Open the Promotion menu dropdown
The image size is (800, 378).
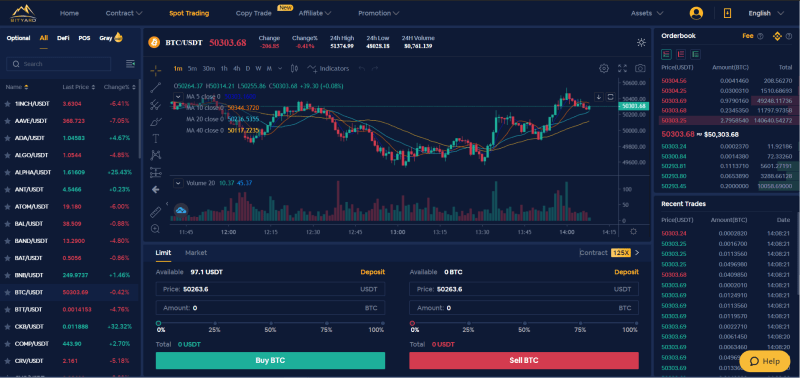tap(379, 13)
